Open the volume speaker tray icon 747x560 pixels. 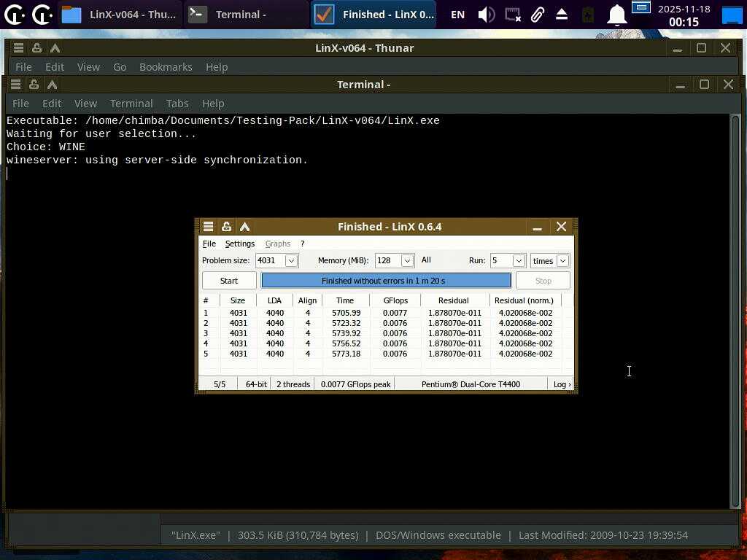pyautogui.click(x=487, y=15)
